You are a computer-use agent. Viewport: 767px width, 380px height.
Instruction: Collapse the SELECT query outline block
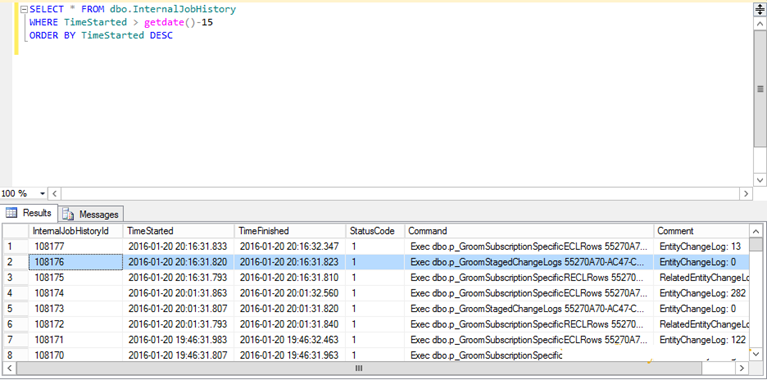point(24,9)
